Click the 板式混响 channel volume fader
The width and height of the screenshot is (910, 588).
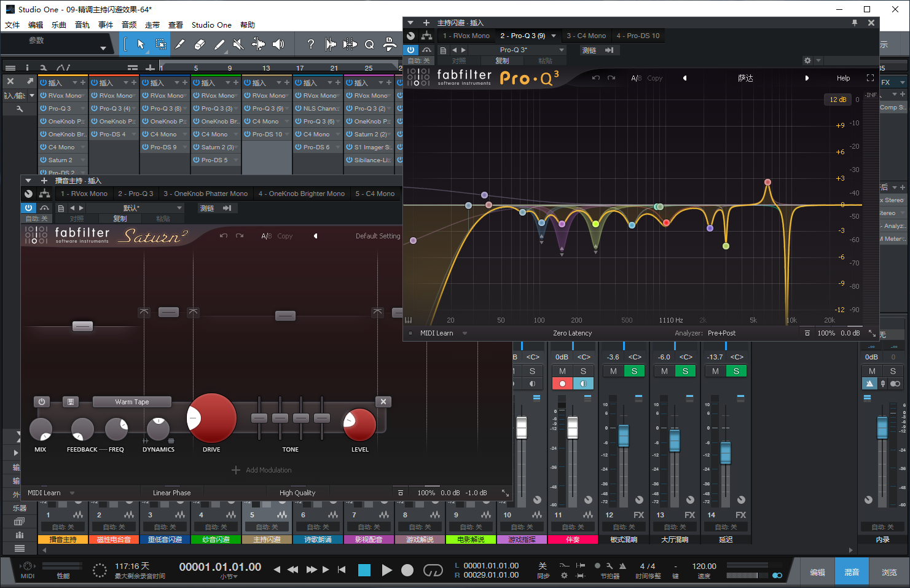[624, 435]
